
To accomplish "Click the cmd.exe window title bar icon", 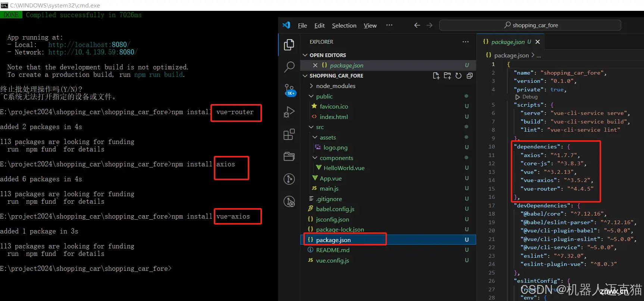I will (4, 5).
